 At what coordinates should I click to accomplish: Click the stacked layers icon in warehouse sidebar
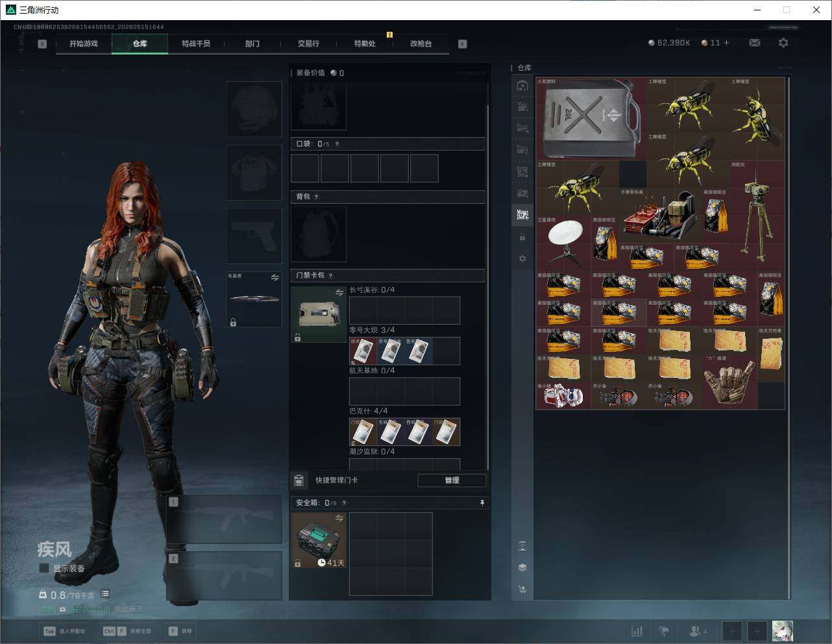[x=522, y=567]
